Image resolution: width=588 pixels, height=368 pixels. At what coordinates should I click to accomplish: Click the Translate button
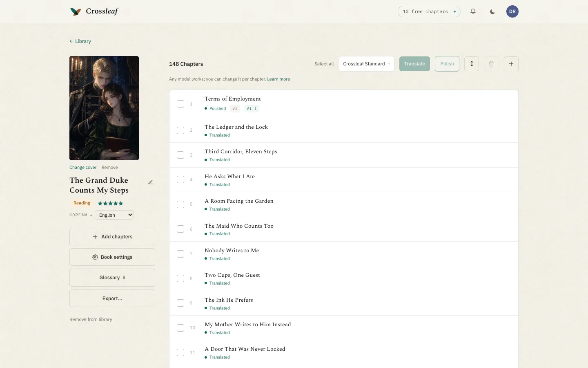[x=414, y=64]
